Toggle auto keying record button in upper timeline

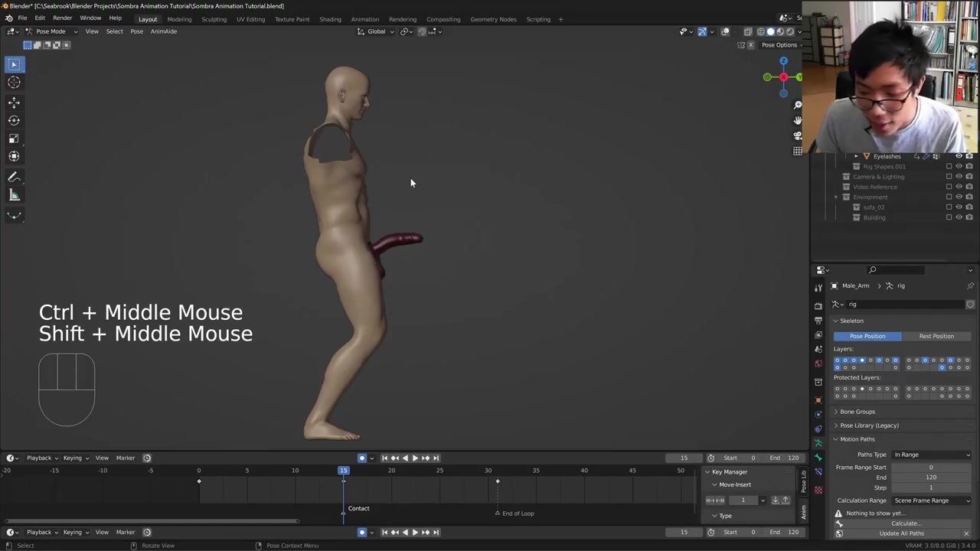click(x=362, y=458)
